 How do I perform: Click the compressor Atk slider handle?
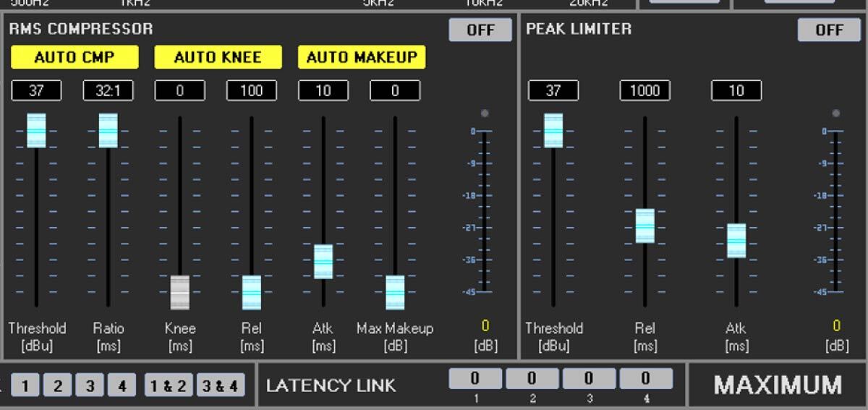[x=323, y=261]
